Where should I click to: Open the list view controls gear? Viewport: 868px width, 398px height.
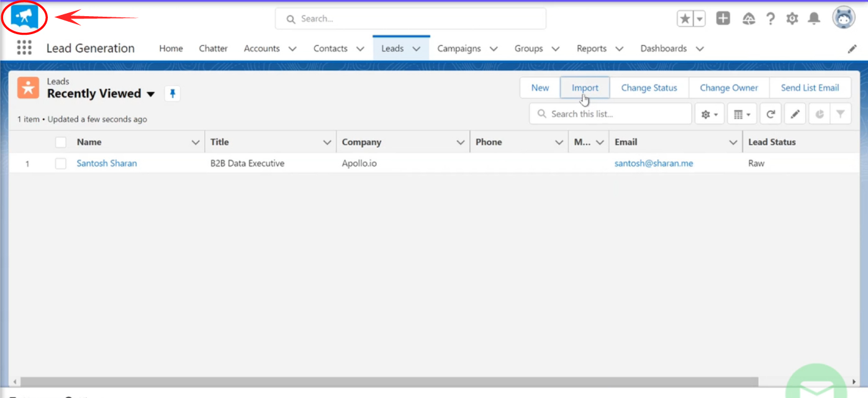(710, 114)
